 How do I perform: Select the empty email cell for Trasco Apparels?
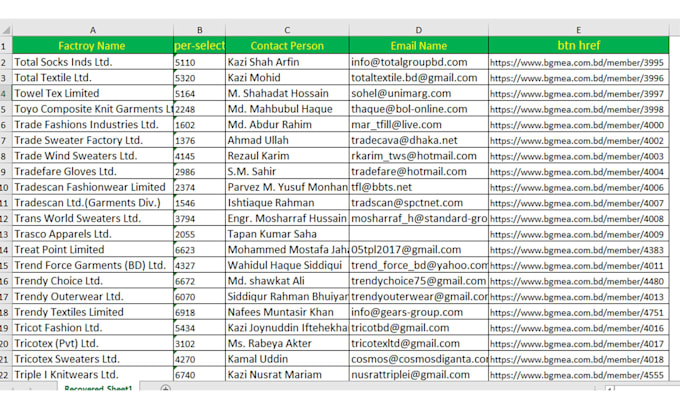(x=418, y=234)
